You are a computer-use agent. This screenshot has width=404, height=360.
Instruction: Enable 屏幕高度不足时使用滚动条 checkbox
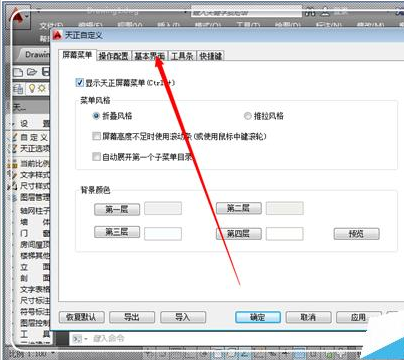[x=96, y=136]
